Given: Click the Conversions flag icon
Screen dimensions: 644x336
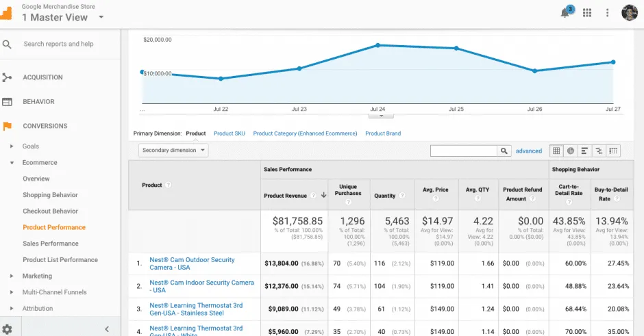Looking at the screenshot, I should tap(7, 126).
